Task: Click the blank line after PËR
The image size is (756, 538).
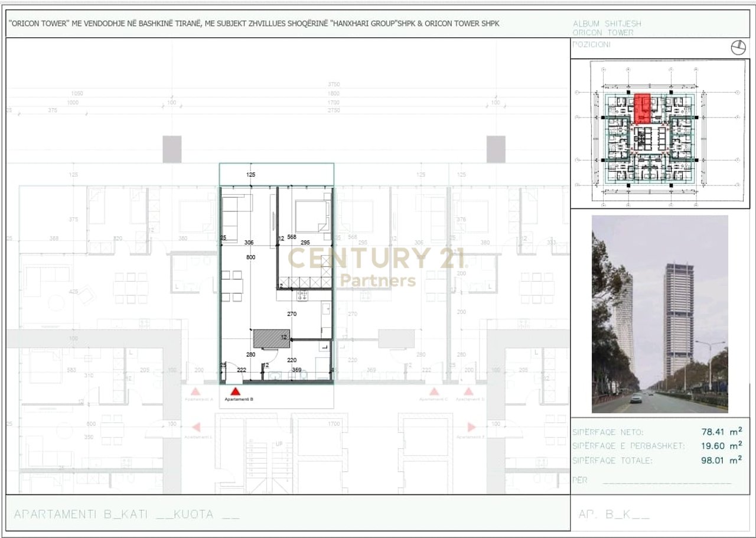Action: click(667, 482)
